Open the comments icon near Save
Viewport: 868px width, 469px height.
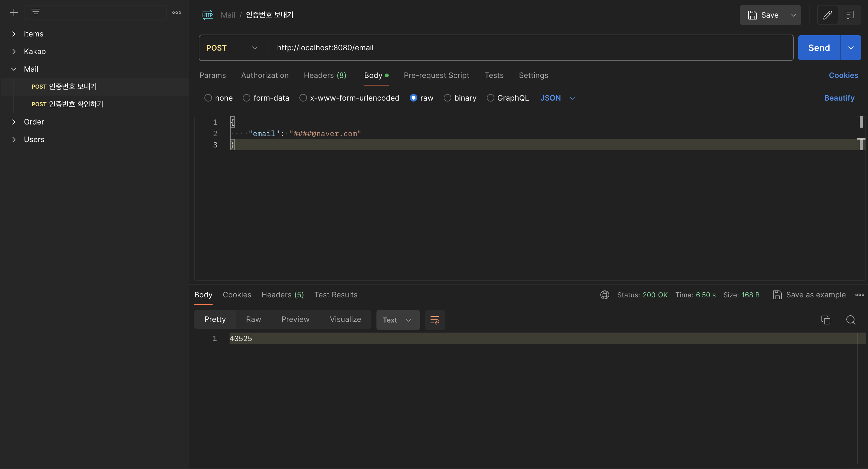coord(849,15)
